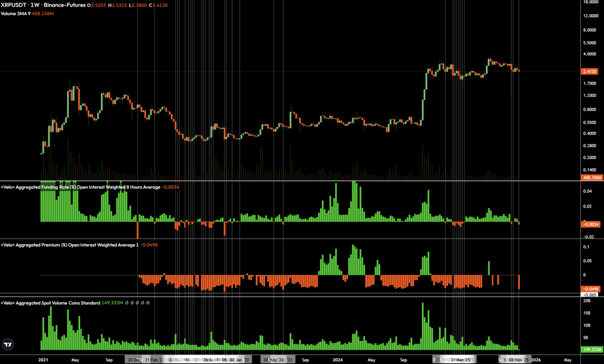Select the Aggregated Spot Volume indicator legend
This screenshot has width=604, height=364.
(x=50, y=303)
